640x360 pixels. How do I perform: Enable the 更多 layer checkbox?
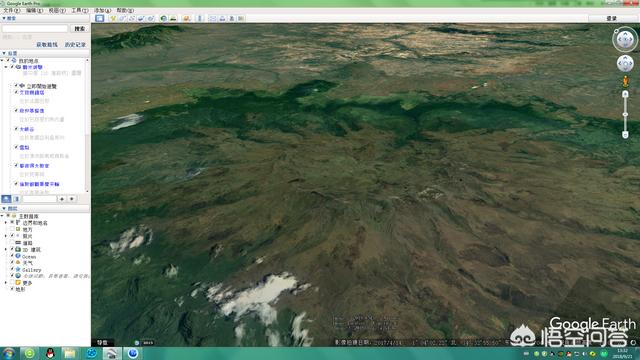pyautogui.click(x=12, y=282)
